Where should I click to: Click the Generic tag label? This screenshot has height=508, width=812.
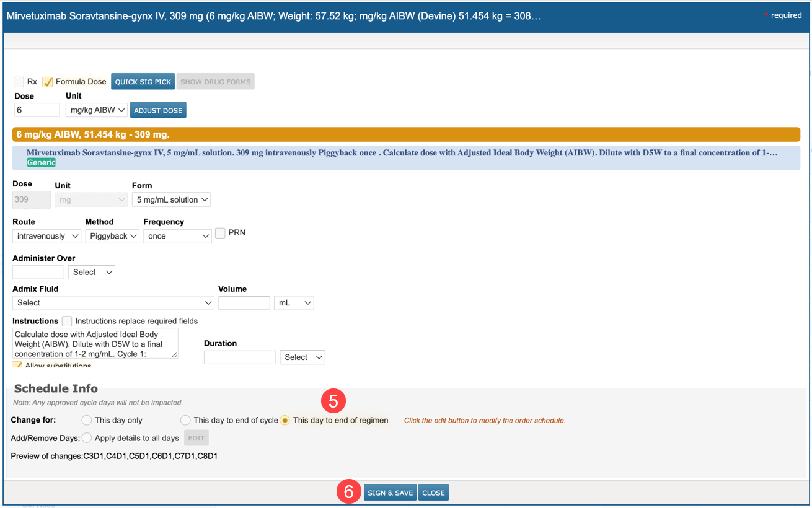42,162
